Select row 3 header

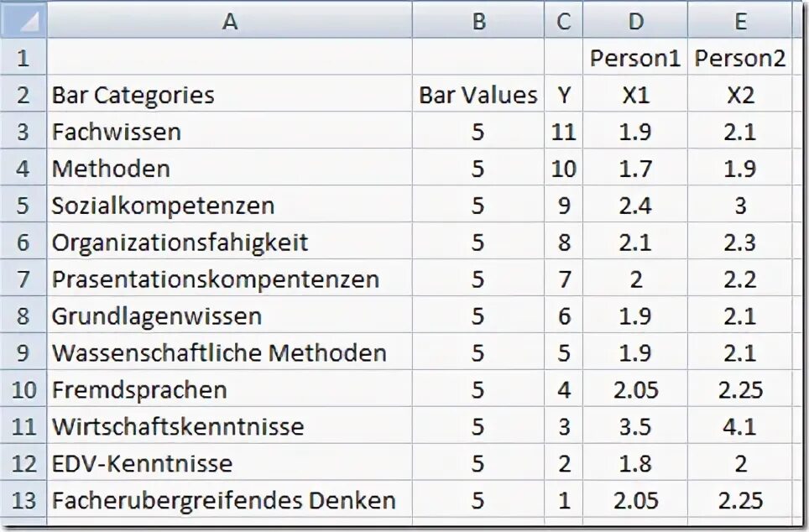23,131
